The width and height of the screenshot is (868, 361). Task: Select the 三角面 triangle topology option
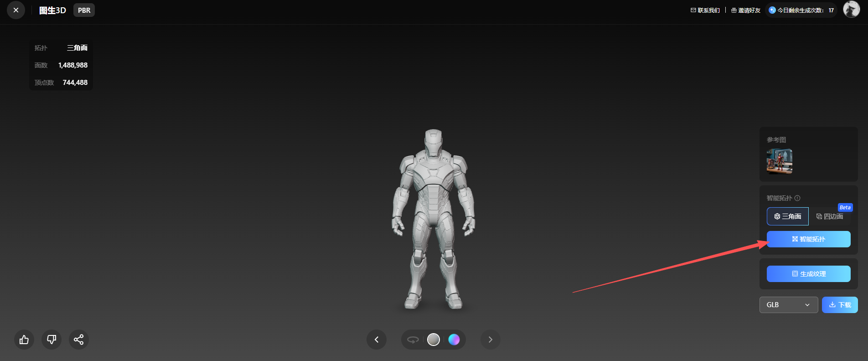[x=788, y=216]
